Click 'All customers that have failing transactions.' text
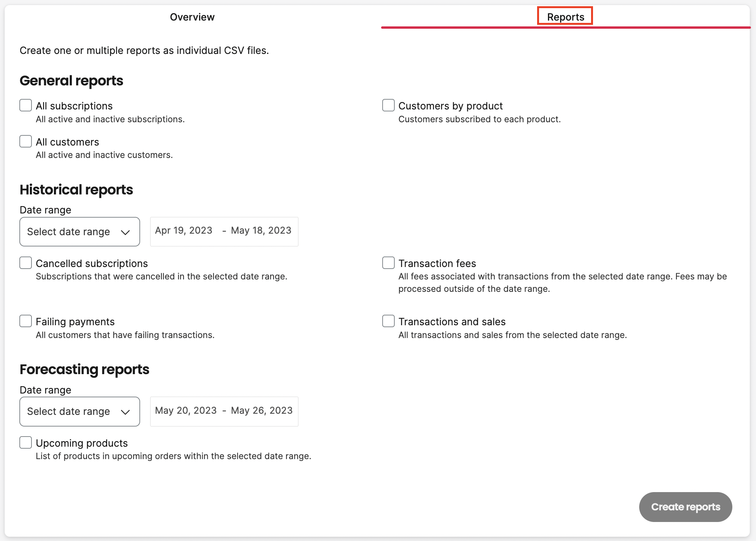This screenshot has height=541, width=756. [x=125, y=335]
